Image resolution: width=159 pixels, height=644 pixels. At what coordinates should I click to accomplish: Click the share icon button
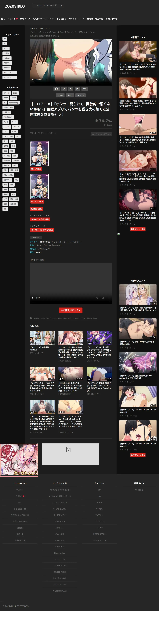tap(70, 89)
